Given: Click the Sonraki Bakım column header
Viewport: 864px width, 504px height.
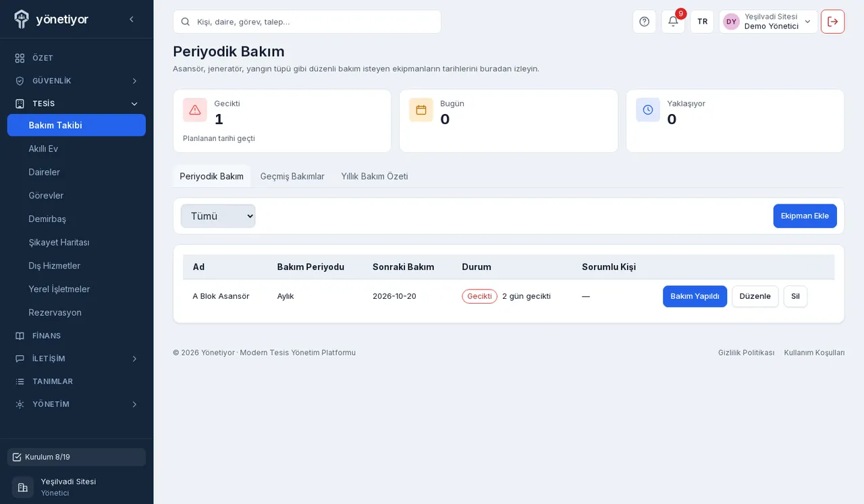Looking at the screenshot, I should (x=403, y=267).
